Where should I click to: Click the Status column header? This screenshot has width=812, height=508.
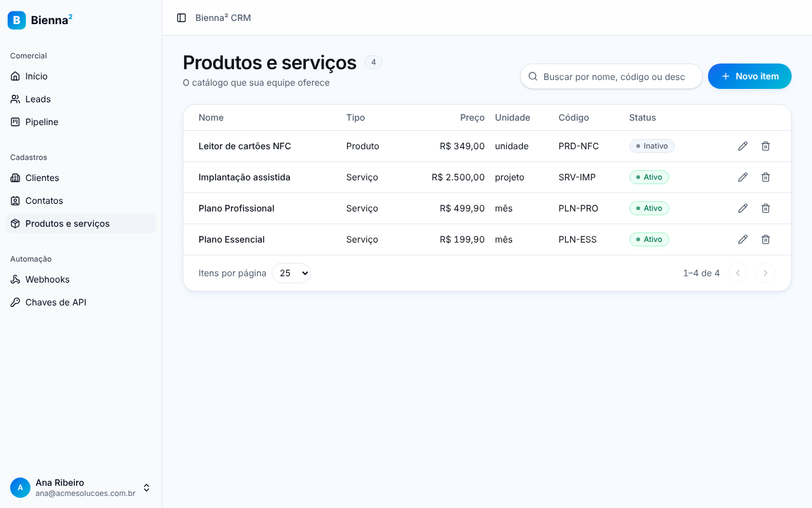(x=643, y=117)
